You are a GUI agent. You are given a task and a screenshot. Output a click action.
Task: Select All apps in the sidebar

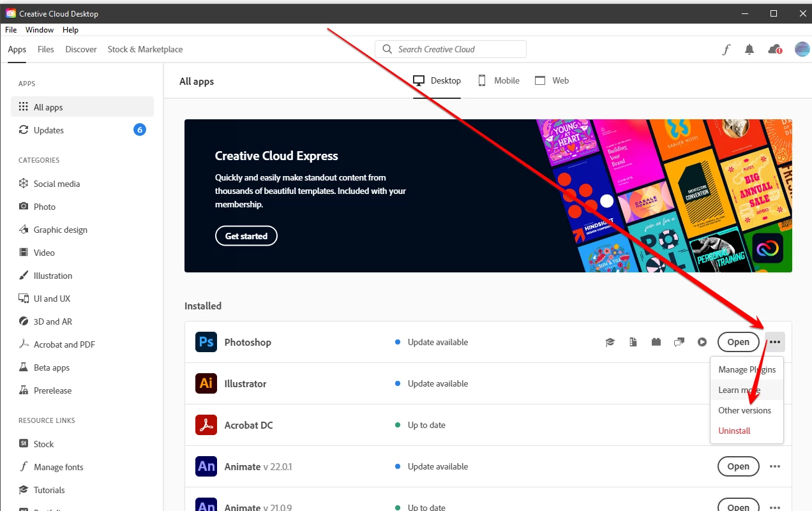click(82, 107)
